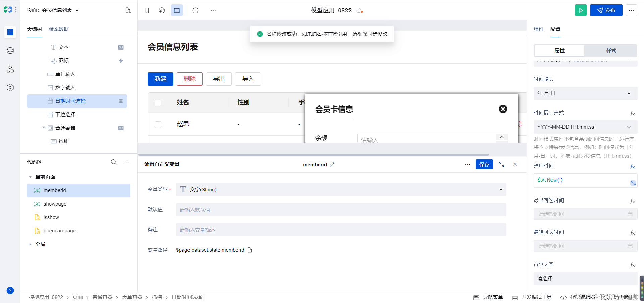Click the blue help question mark icon
The image size is (644, 303).
(x=10, y=291)
